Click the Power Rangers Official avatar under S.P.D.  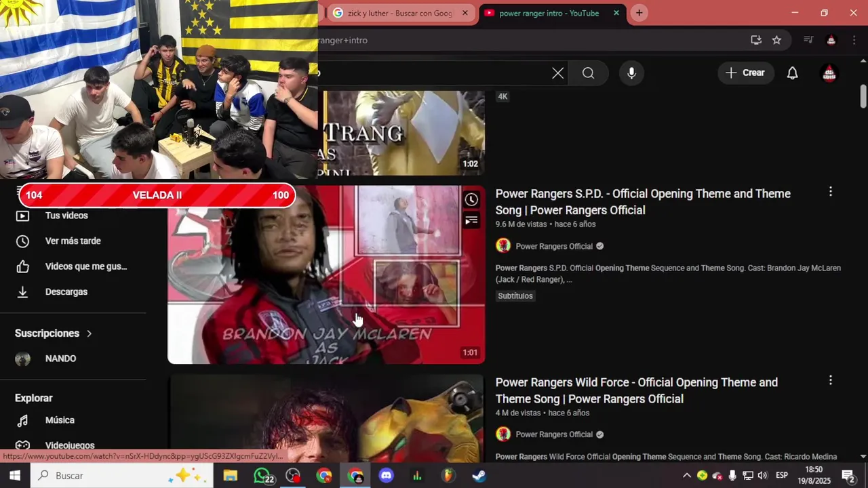click(x=503, y=246)
